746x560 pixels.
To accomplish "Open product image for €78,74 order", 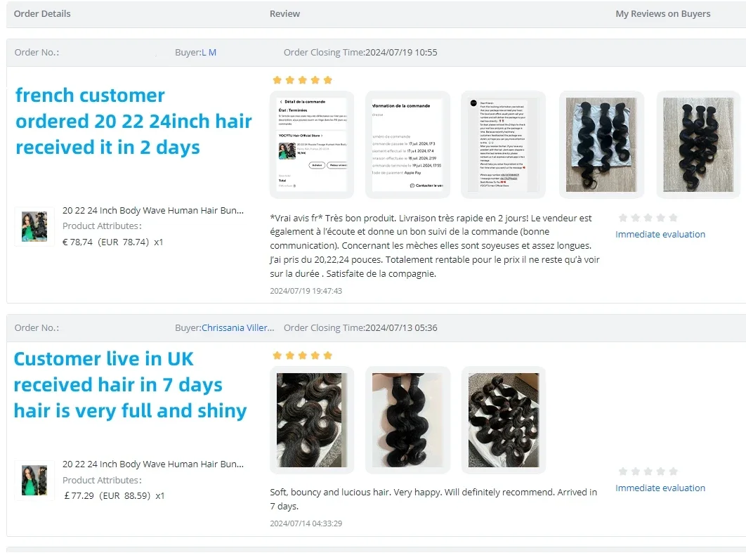I will coord(34,226).
